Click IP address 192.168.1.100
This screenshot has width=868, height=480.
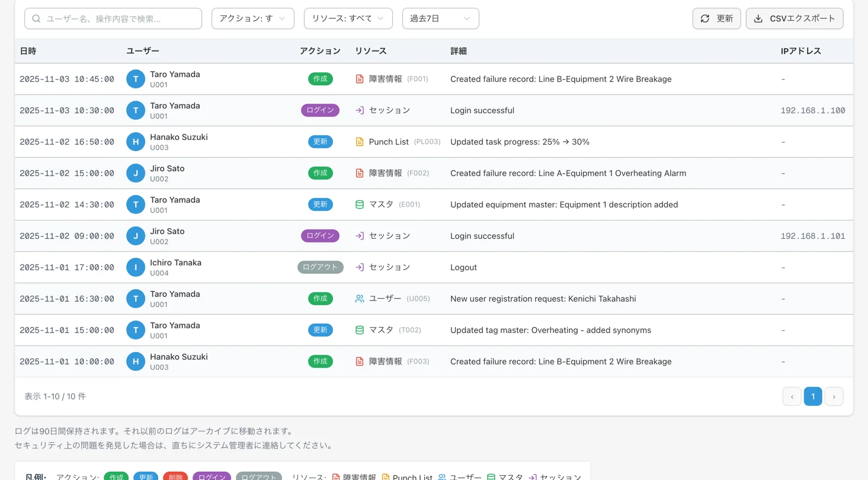pyautogui.click(x=813, y=110)
